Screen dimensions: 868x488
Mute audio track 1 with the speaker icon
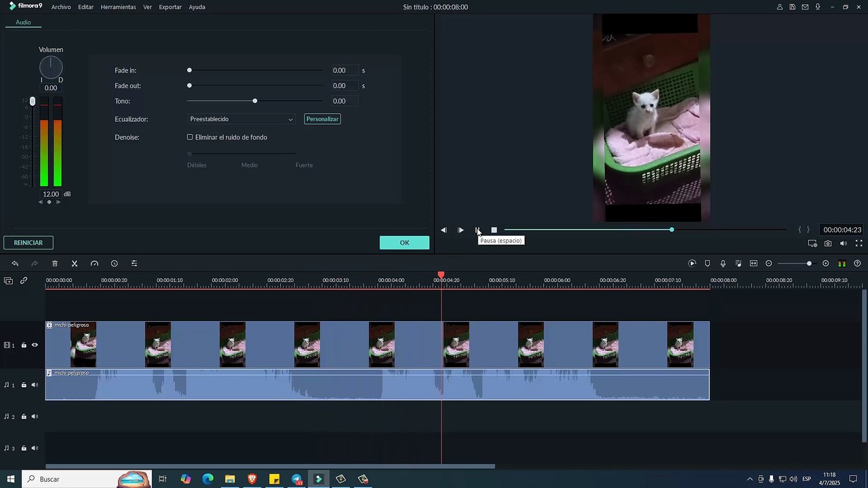[x=35, y=385]
